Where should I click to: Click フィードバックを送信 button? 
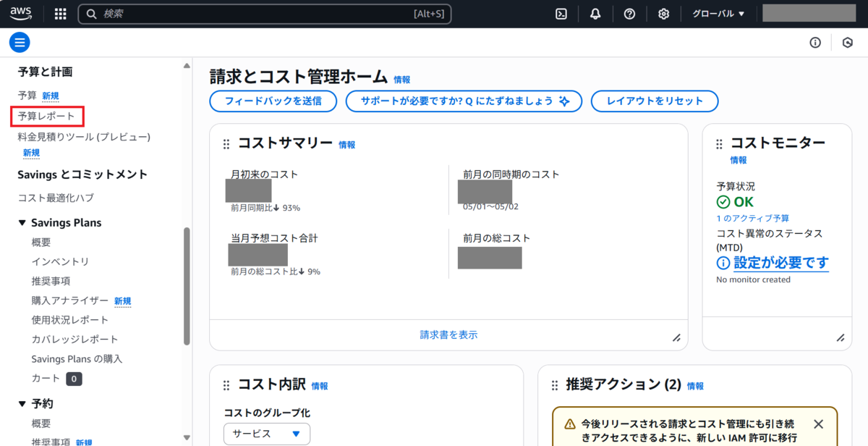coord(273,101)
